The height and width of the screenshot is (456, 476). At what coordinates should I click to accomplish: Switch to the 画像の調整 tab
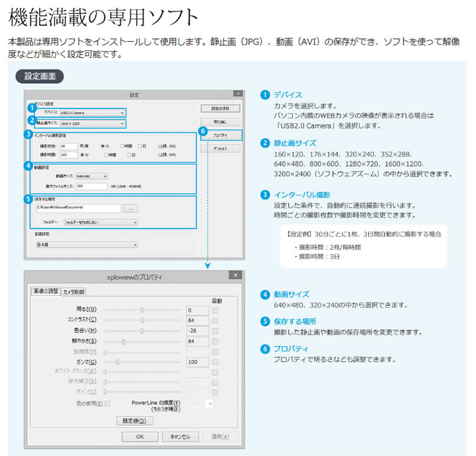point(46,291)
